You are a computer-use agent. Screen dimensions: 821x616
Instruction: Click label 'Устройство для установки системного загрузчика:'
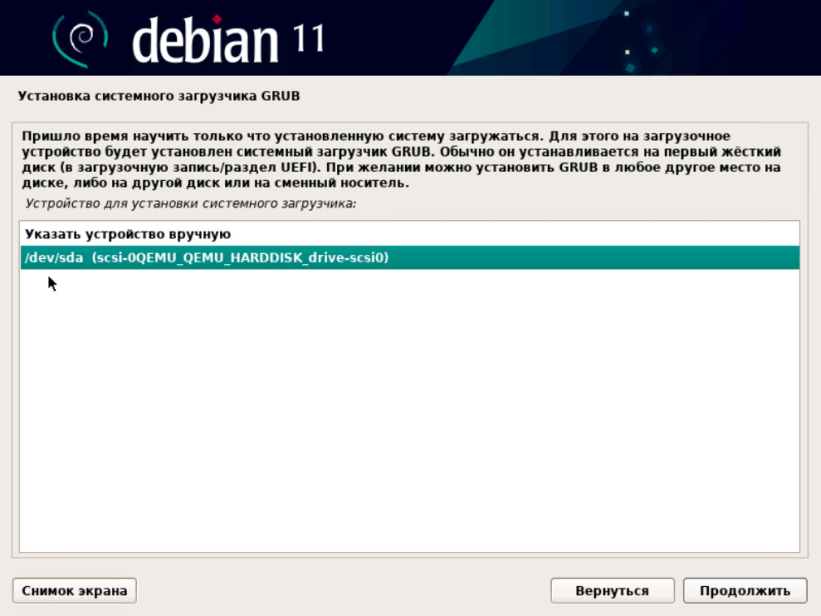(191, 203)
